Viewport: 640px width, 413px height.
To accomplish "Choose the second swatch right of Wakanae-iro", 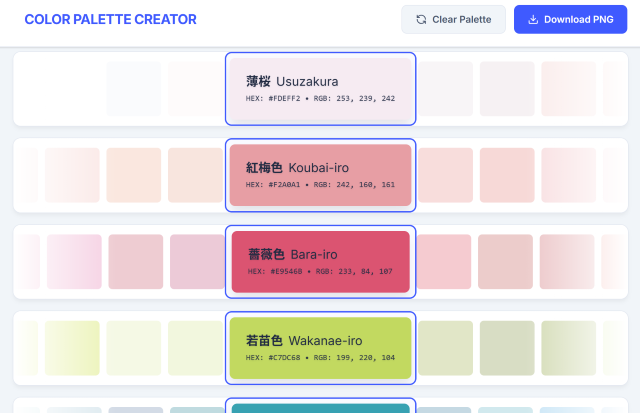I will pos(507,348).
